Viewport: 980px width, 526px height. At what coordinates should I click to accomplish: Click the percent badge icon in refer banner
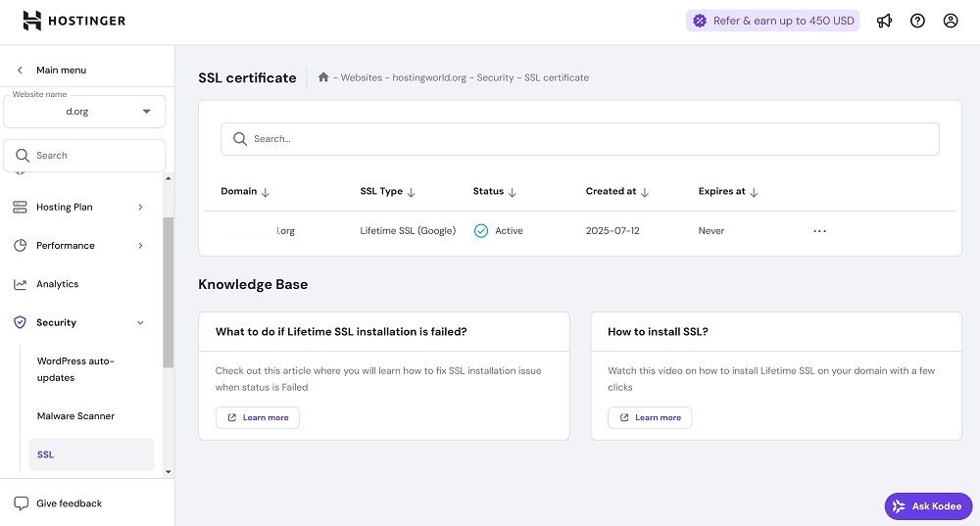pos(700,21)
